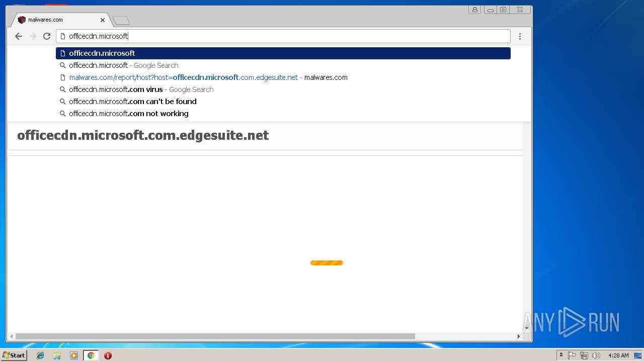Click the address bar text field
644x362 pixels.
point(283,36)
